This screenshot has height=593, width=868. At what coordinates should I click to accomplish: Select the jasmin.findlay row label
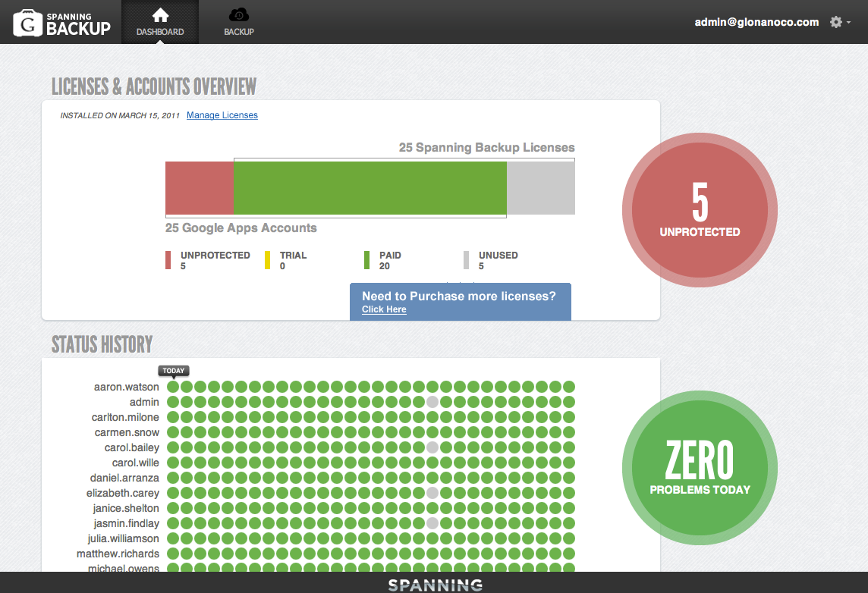(x=126, y=523)
